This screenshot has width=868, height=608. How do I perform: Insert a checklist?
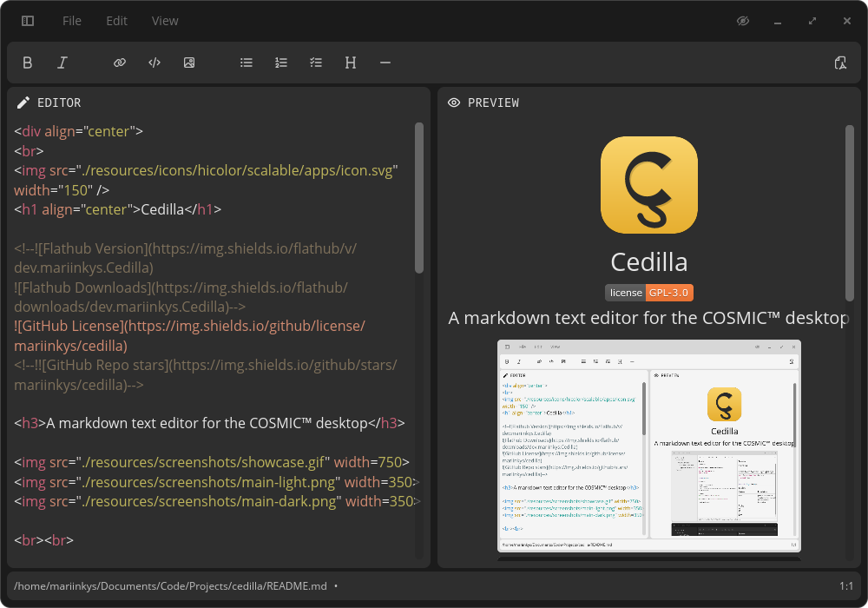tap(316, 63)
